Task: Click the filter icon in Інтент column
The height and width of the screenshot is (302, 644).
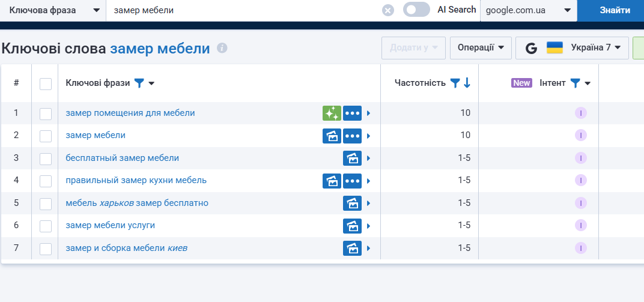Action: coord(574,83)
